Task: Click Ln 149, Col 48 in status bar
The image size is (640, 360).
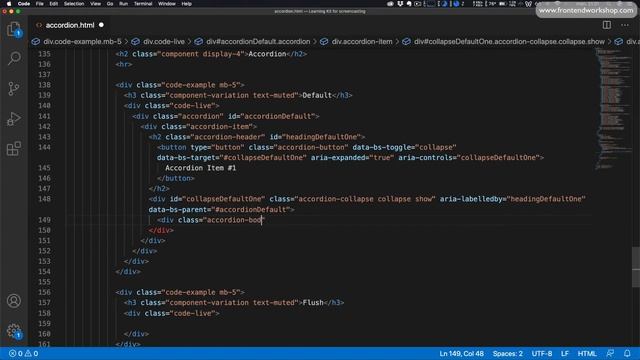Action: pyautogui.click(x=461, y=353)
